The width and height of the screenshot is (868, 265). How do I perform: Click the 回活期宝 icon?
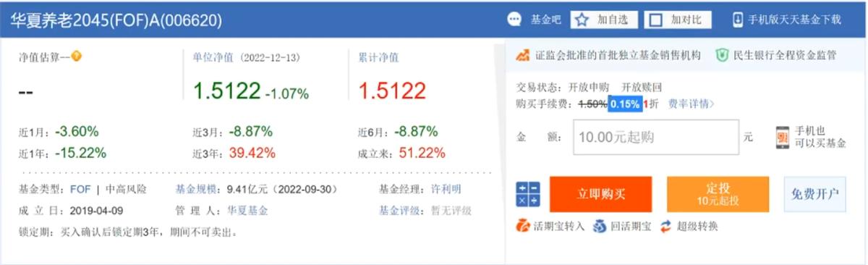coord(600,227)
